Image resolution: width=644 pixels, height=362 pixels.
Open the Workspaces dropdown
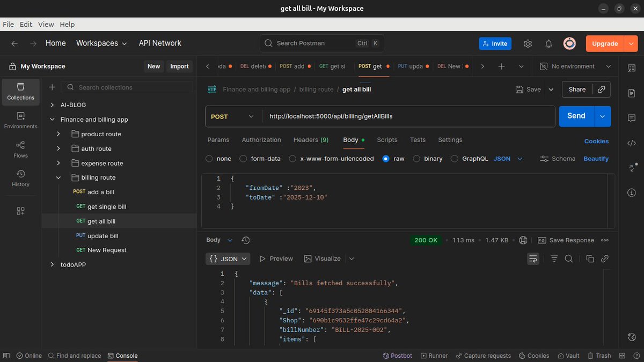point(101,43)
